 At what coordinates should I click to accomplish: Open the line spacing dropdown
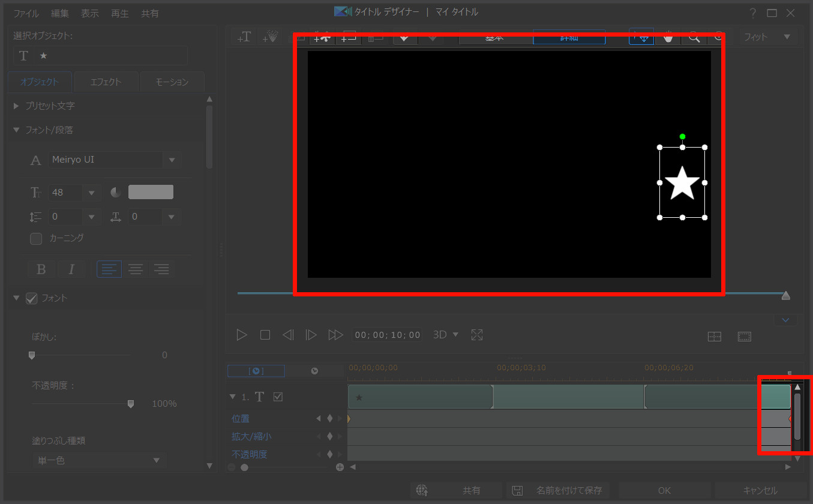[92, 217]
